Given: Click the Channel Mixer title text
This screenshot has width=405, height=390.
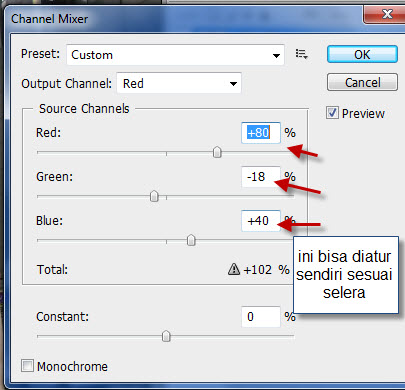Looking at the screenshot, I should click(50, 19).
